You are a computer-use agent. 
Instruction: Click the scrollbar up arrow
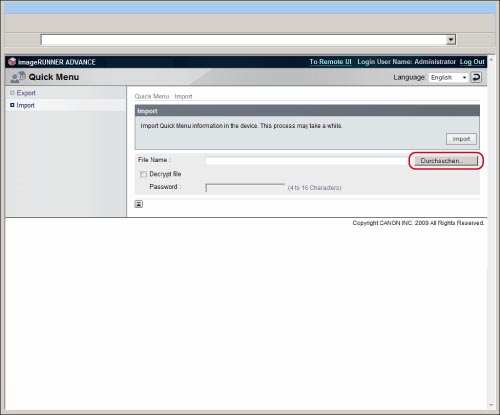click(x=491, y=59)
